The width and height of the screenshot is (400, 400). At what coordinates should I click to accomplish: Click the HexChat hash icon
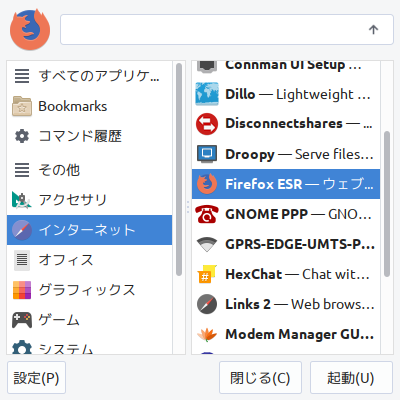pyautogui.click(x=207, y=274)
